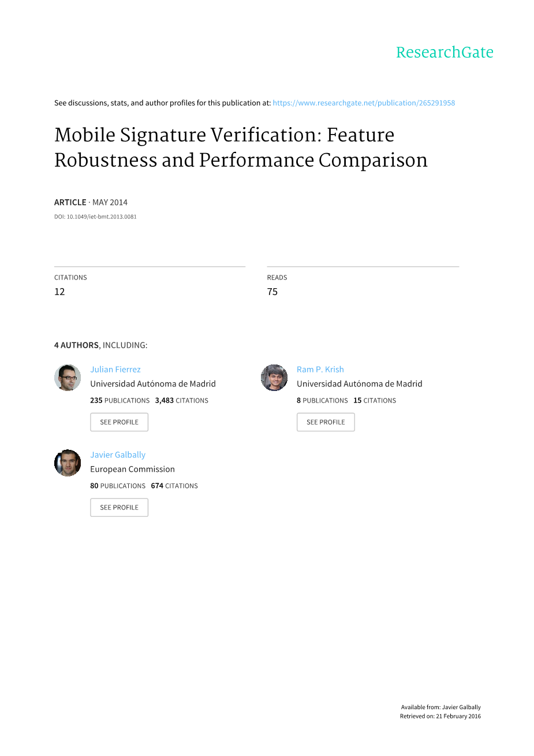Click Javier Galbally's profile photo
The width and height of the screenshot is (534, 756).
(68, 463)
